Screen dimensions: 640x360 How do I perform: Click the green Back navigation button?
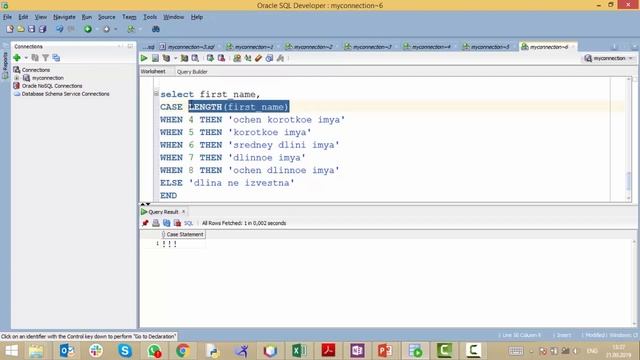click(88, 29)
